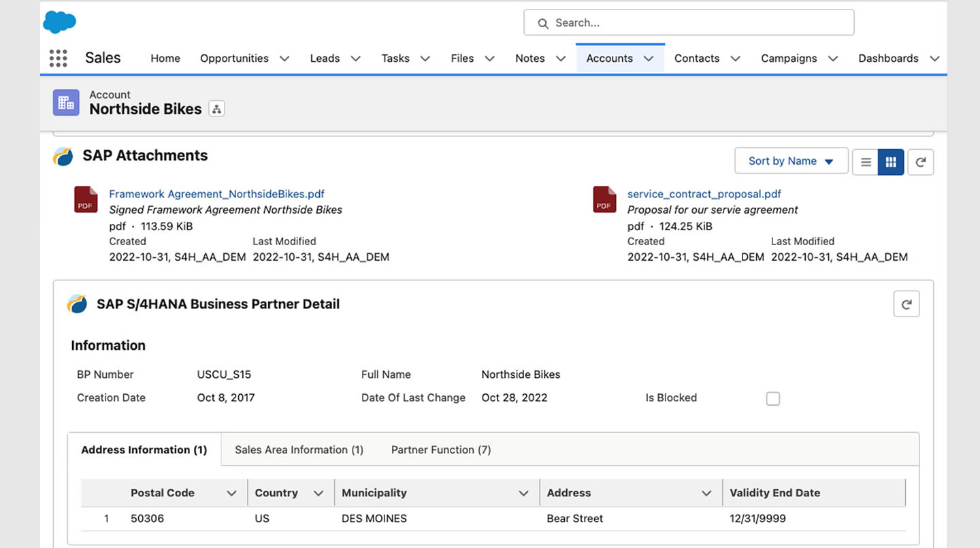Click the BP Number value USCU_S15
Screen dimensions: 980x548
coord(224,374)
